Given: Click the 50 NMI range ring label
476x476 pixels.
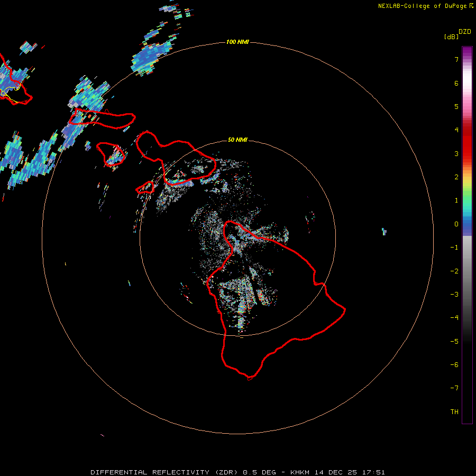Looking at the screenshot, I should 237,140.
